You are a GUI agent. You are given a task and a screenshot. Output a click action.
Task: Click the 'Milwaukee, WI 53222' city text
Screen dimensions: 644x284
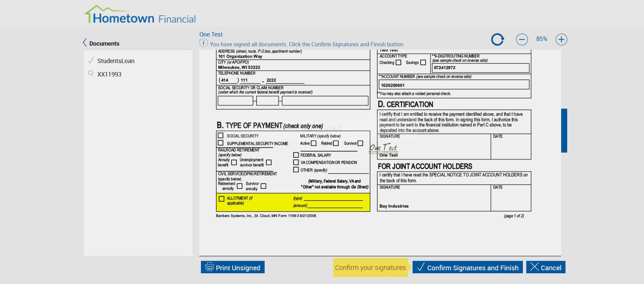[239, 67]
